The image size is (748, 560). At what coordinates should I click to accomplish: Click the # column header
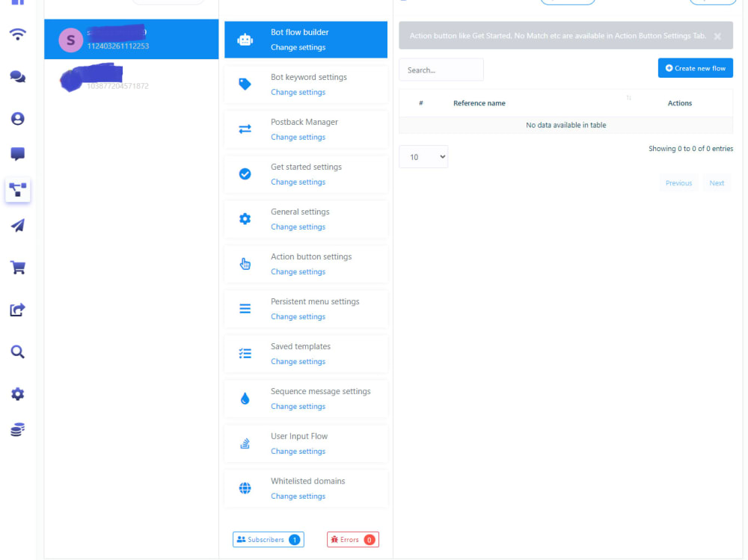pos(420,103)
